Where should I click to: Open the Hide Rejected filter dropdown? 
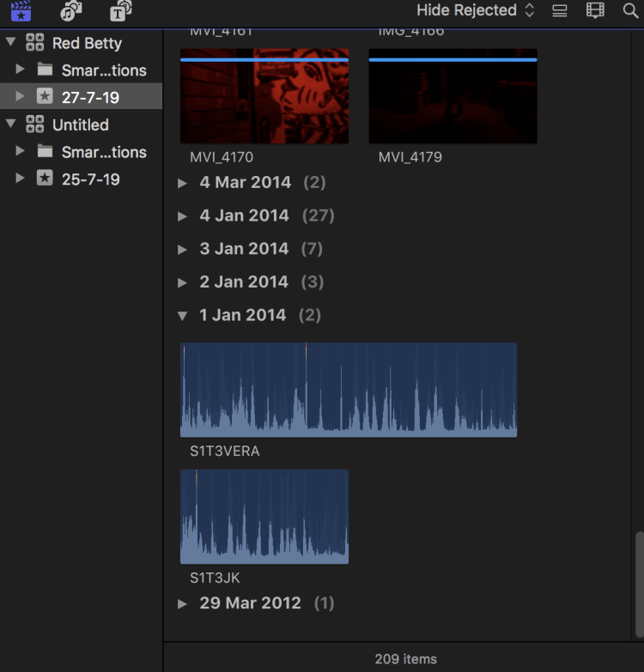tap(475, 11)
